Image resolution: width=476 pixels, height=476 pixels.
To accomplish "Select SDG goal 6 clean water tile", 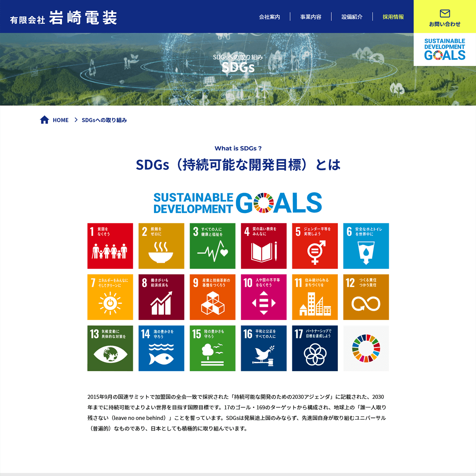I will coord(366,246).
